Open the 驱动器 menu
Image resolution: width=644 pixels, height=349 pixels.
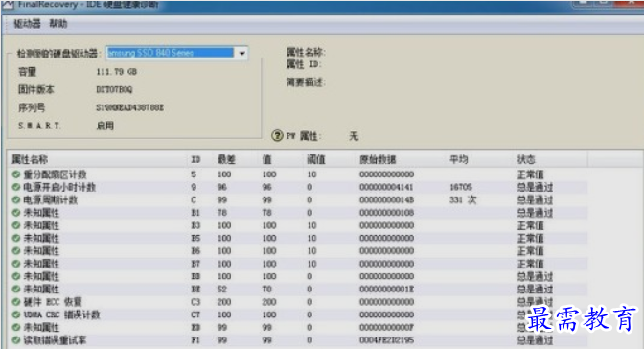[27, 23]
